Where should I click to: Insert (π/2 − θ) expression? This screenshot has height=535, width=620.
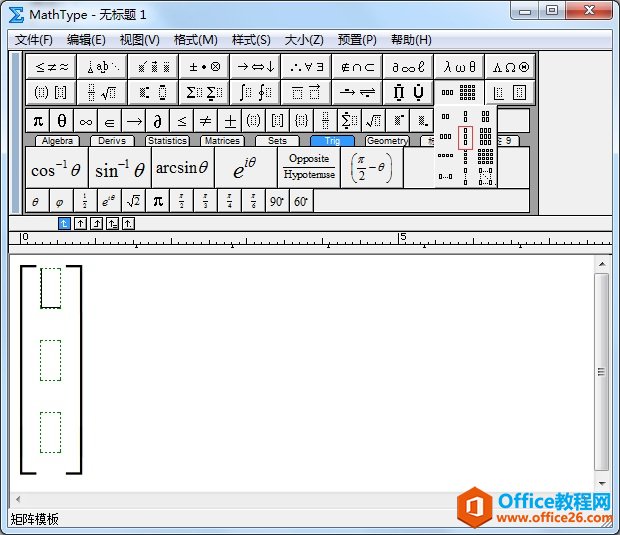(372, 168)
